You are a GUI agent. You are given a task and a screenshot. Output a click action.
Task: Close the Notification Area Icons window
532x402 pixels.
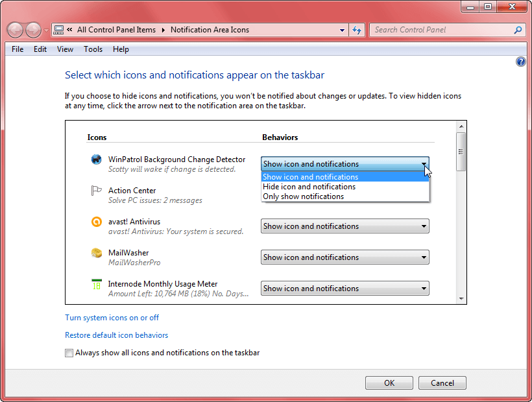point(512,6)
